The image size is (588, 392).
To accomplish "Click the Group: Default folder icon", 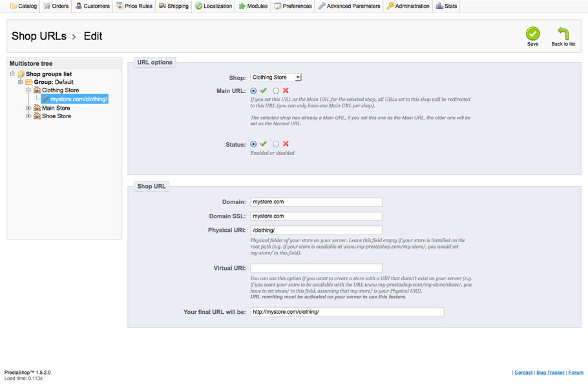I will tap(29, 82).
